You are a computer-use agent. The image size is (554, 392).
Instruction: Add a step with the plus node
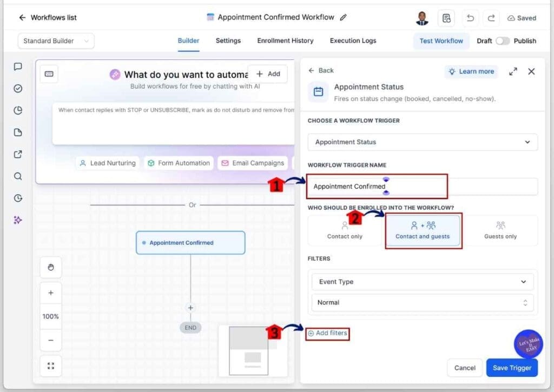point(190,308)
